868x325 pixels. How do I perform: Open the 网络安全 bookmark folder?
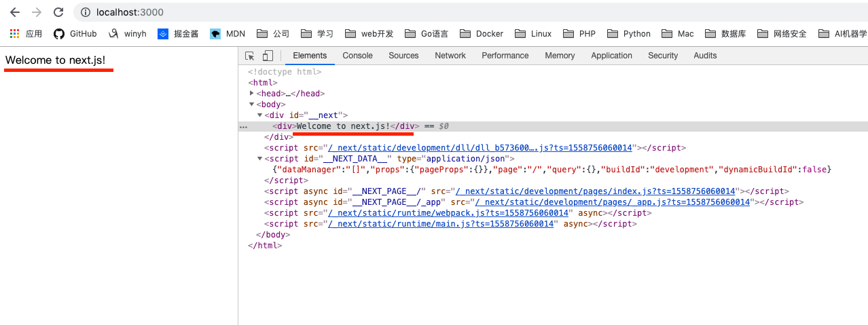pos(782,33)
